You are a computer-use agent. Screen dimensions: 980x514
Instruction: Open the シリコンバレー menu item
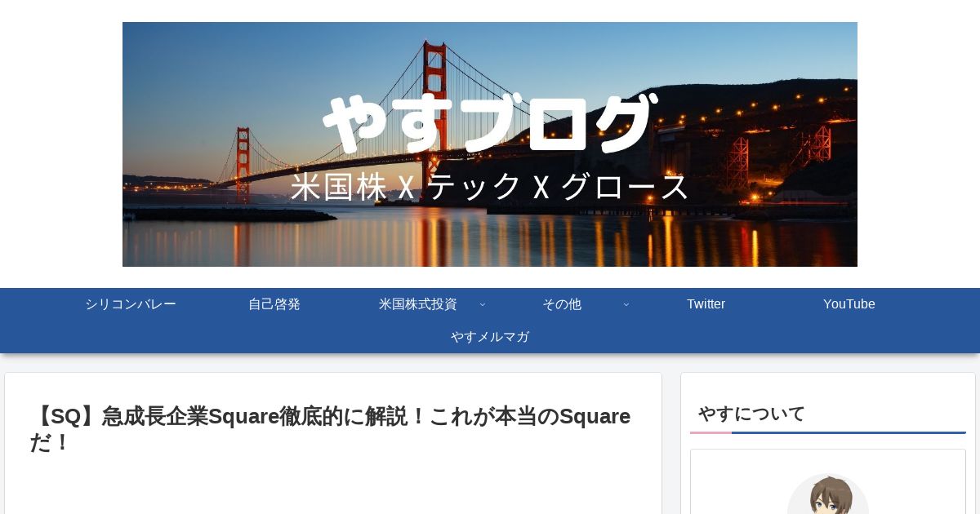[131, 304]
